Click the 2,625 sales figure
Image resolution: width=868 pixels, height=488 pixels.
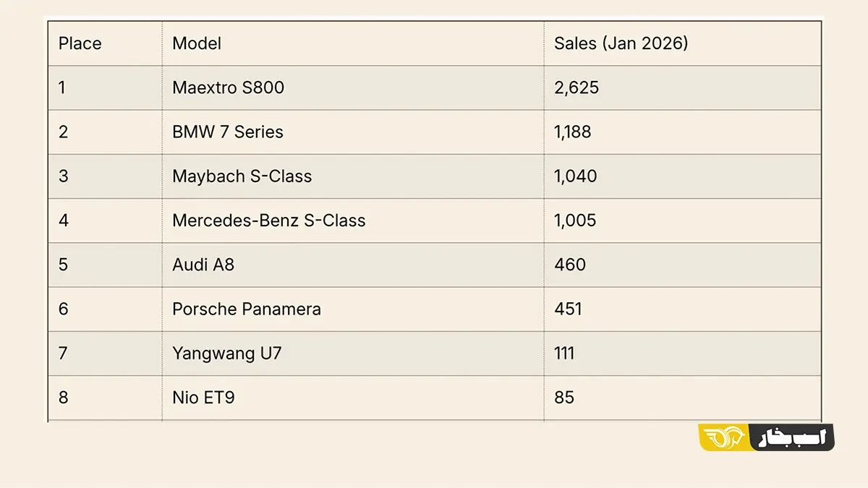pos(576,88)
